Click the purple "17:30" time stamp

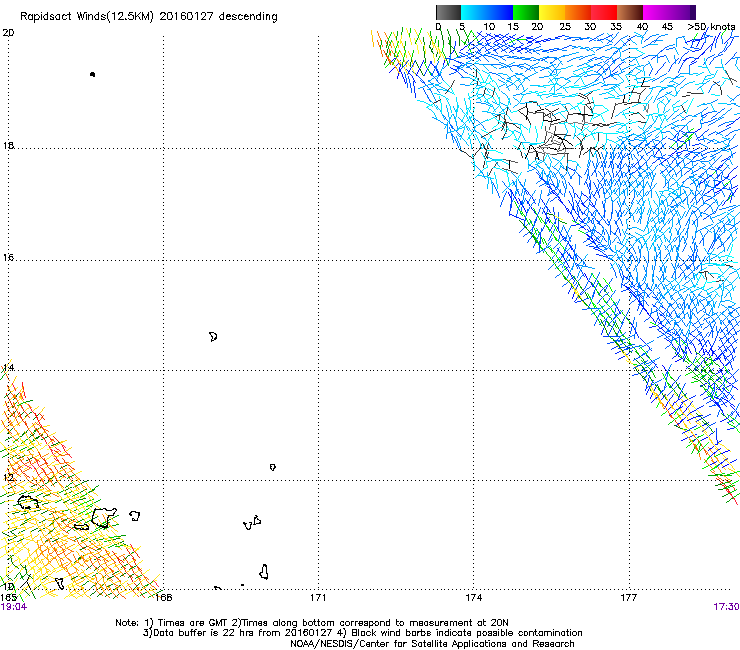click(726, 607)
